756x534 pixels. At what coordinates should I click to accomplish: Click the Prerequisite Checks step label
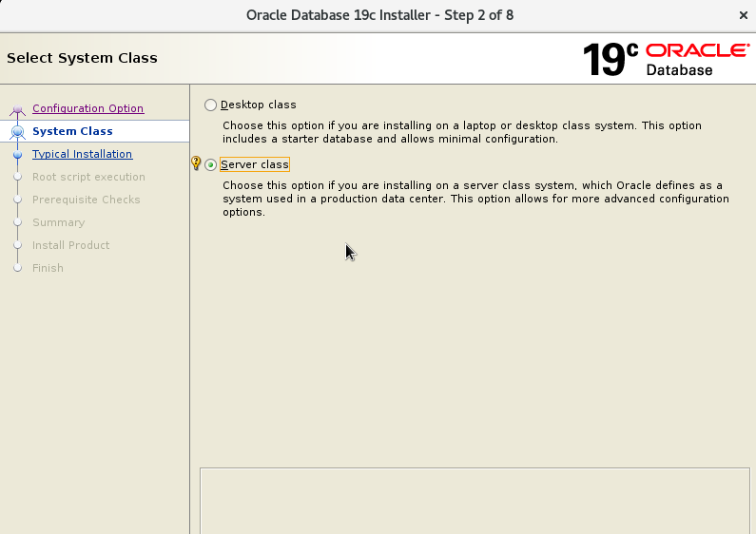[87, 200]
